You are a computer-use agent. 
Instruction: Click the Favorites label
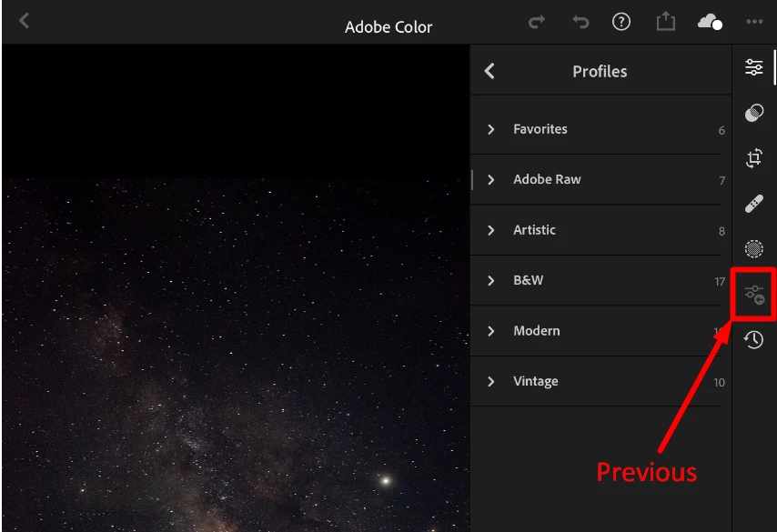(540, 129)
